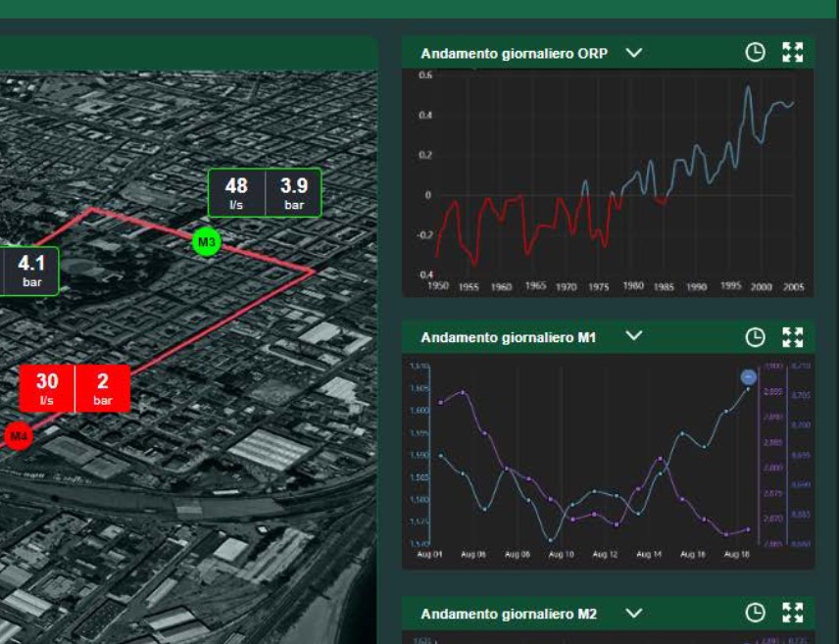Open time range clock for M1 chart

click(x=755, y=337)
